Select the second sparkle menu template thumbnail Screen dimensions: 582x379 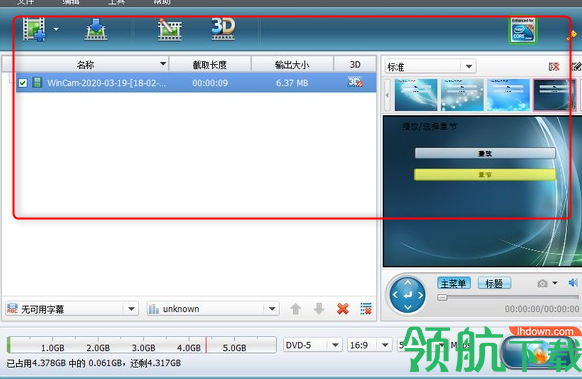pos(462,95)
